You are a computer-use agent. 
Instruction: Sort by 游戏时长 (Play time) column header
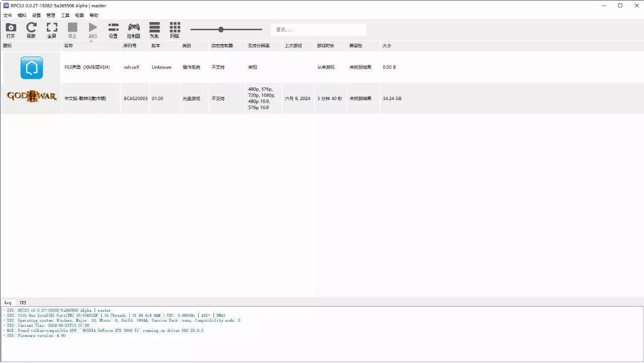331,46
